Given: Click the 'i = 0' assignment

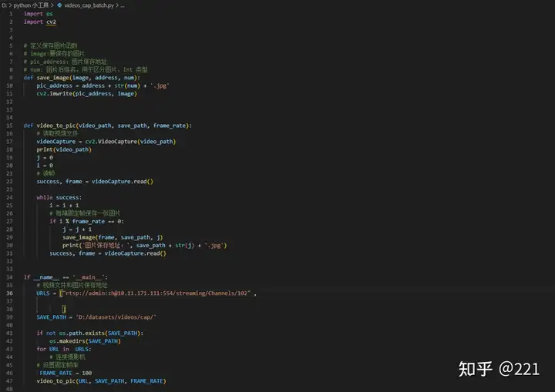Looking at the screenshot, I should click(45, 166).
